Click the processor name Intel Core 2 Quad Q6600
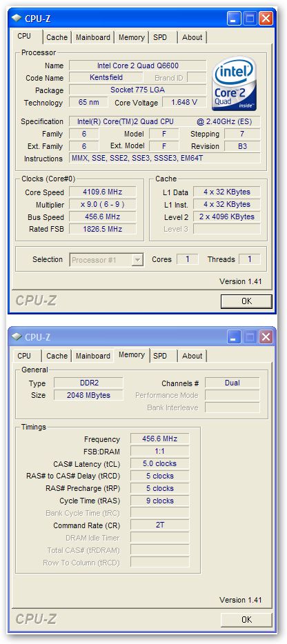The width and height of the screenshot is (287, 644). [x=138, y=66]
